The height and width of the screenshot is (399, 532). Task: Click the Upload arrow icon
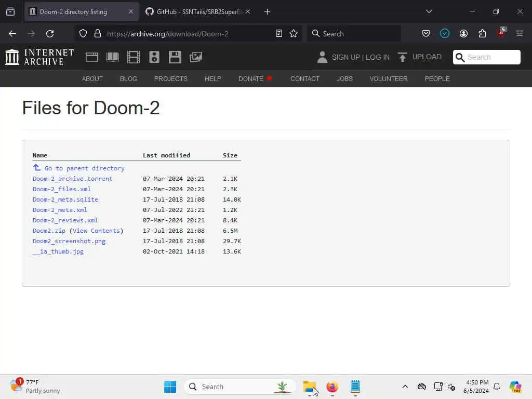(403, 57)
